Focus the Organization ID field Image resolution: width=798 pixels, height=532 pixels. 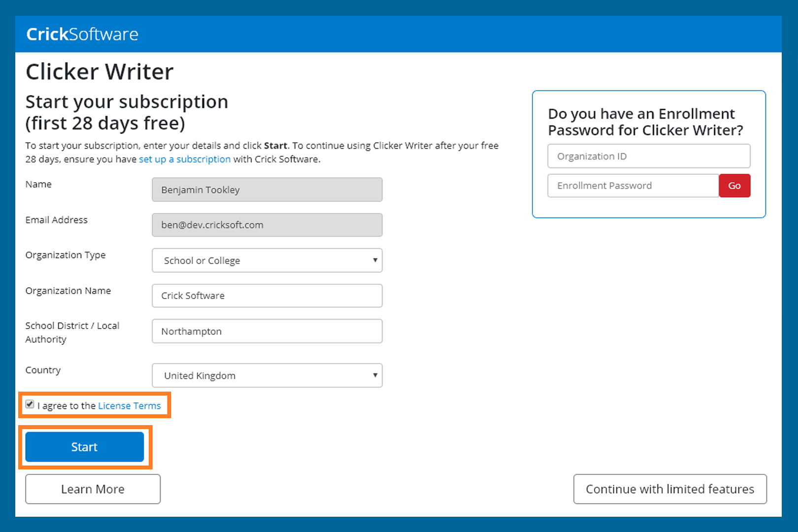pyautogui.click(x=648, y=156)
